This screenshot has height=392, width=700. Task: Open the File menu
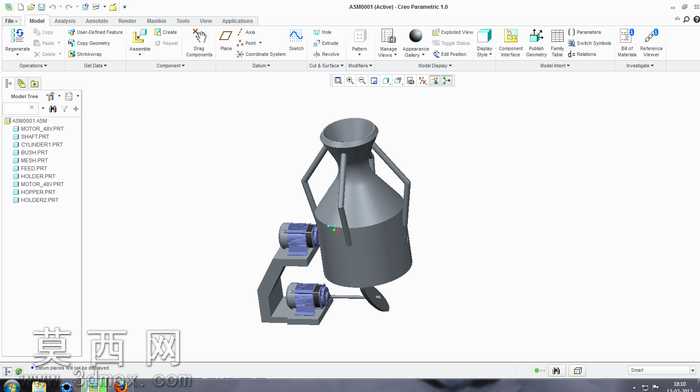tap(11, 21)
